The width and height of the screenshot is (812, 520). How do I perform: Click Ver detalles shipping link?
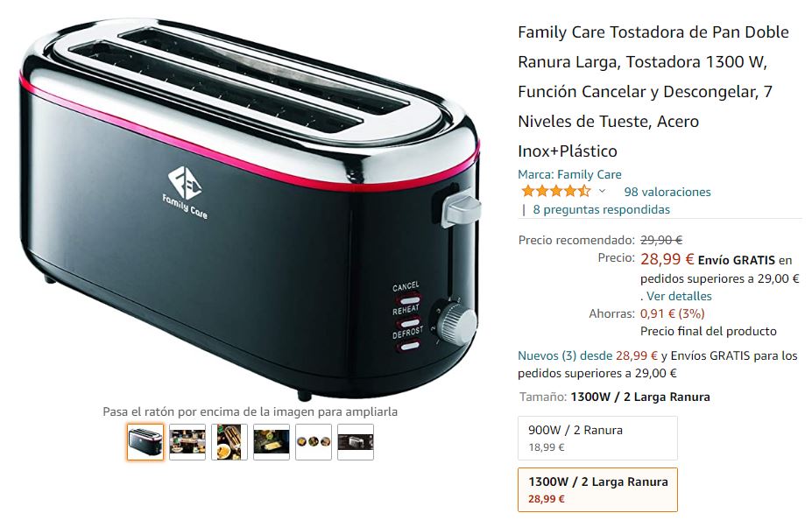[679, 296]
